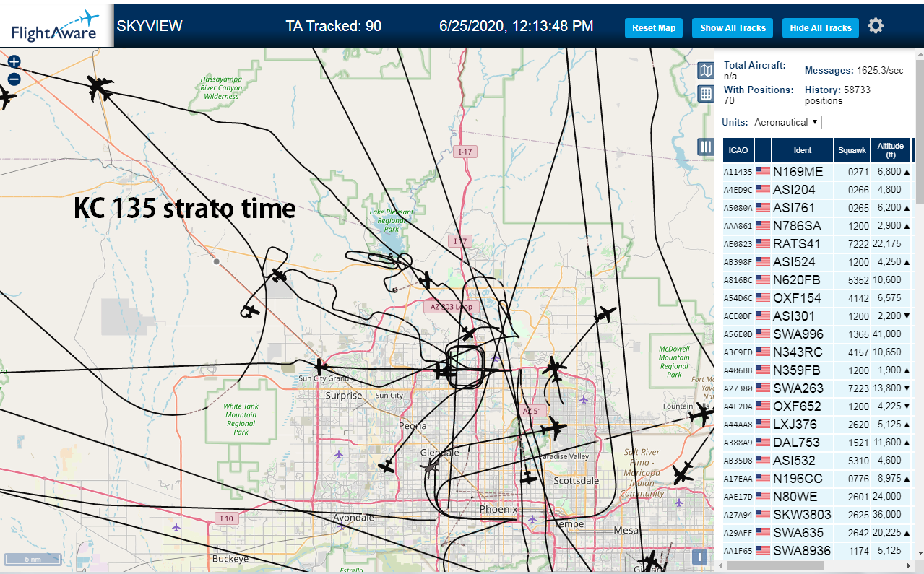Click ICAO code AE0823 cell
The height and width of the screenshot is (574, 924).
click(x=738, y=244)
